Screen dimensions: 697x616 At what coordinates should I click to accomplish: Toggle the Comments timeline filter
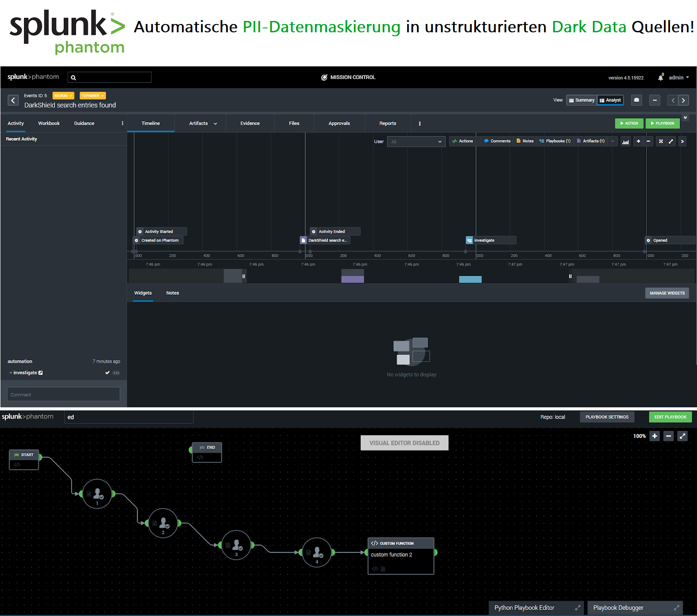point(497,141)
